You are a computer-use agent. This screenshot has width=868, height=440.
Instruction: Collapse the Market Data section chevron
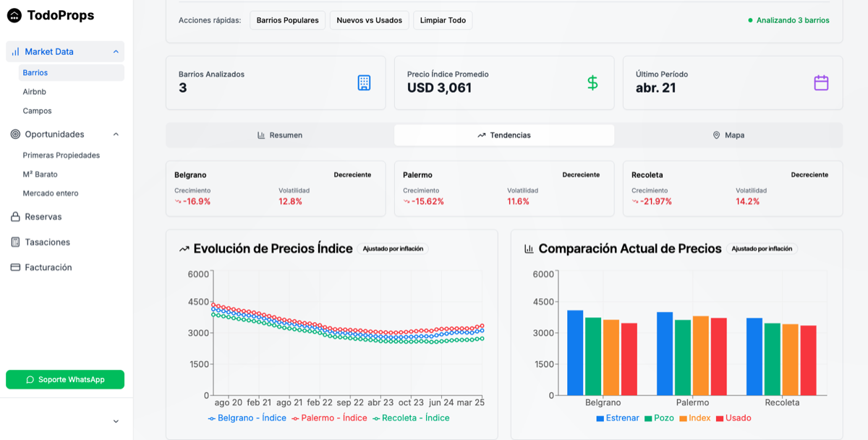116,52
